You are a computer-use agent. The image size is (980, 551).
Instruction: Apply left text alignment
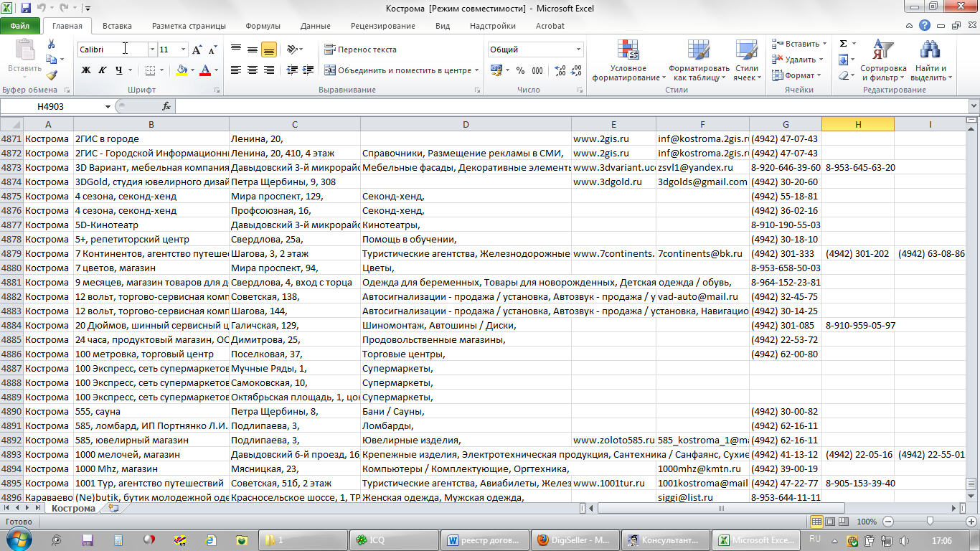(x=236, y=70)
